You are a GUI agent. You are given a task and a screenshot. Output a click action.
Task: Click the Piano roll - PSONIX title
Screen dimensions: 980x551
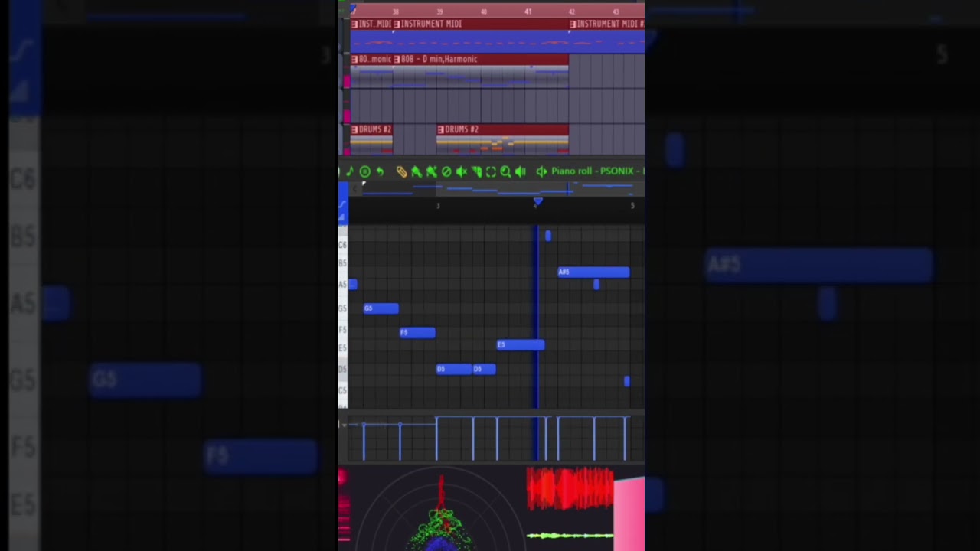pos(594,171)
